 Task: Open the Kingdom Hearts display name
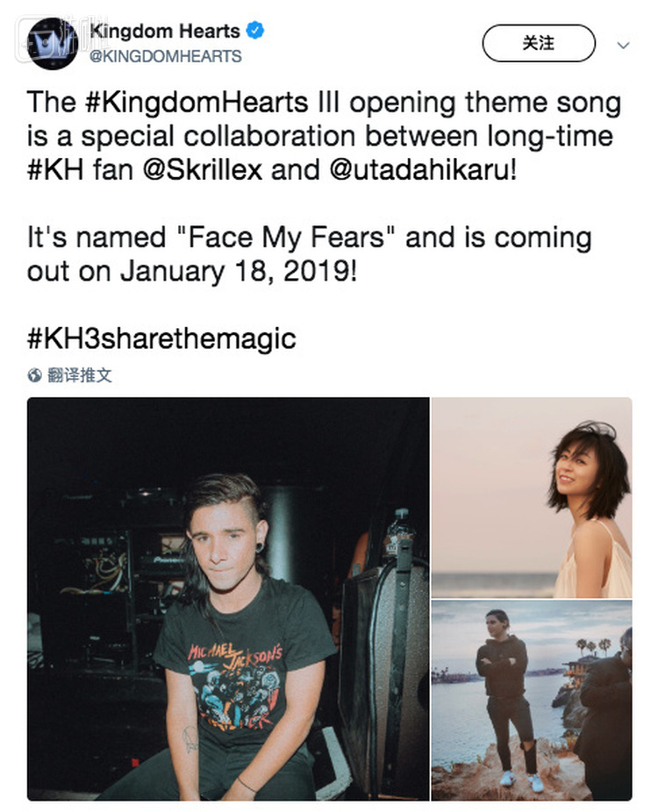click(x=164, y=32)
